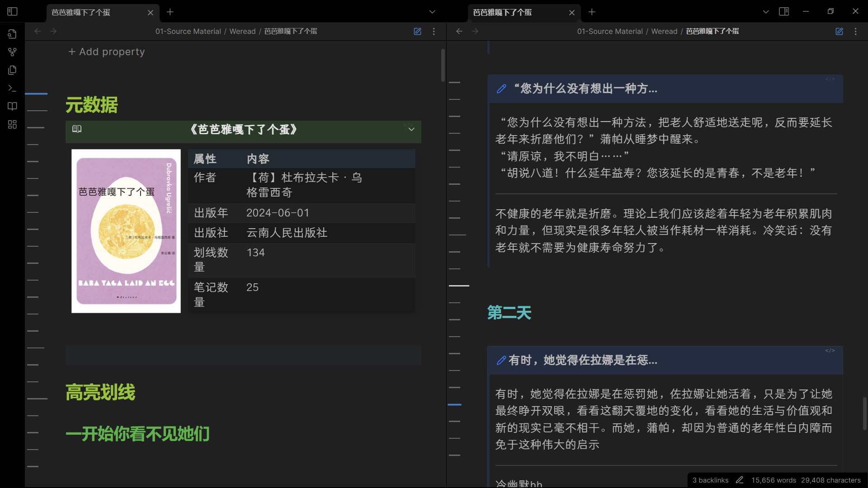Switch right pane to editing mode

(x=839, y=31)
